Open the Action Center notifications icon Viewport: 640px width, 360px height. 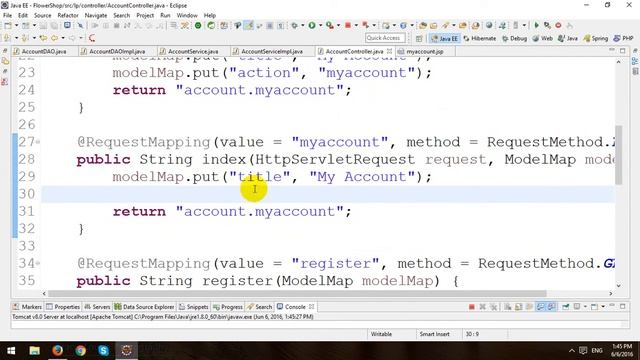click(583, 350)
